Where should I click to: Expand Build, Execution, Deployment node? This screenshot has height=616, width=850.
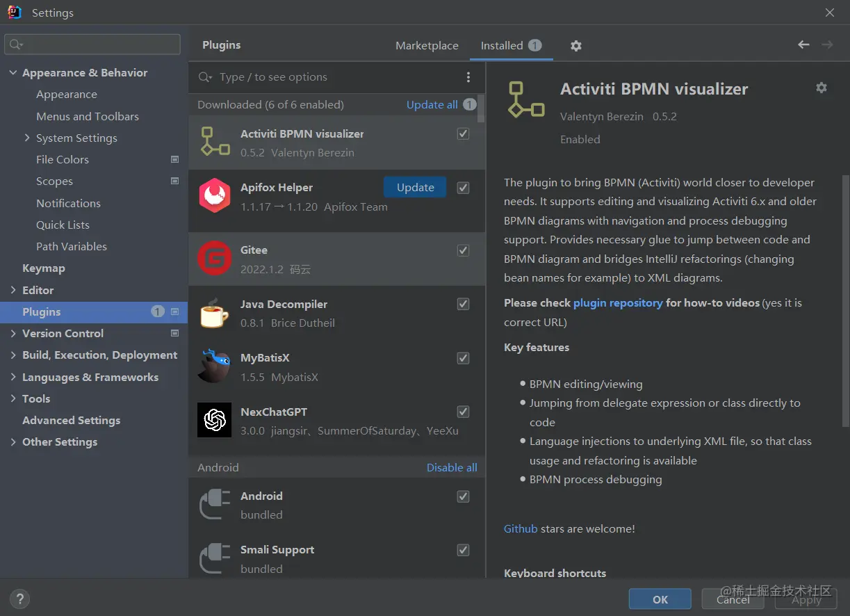coord(13,355)
